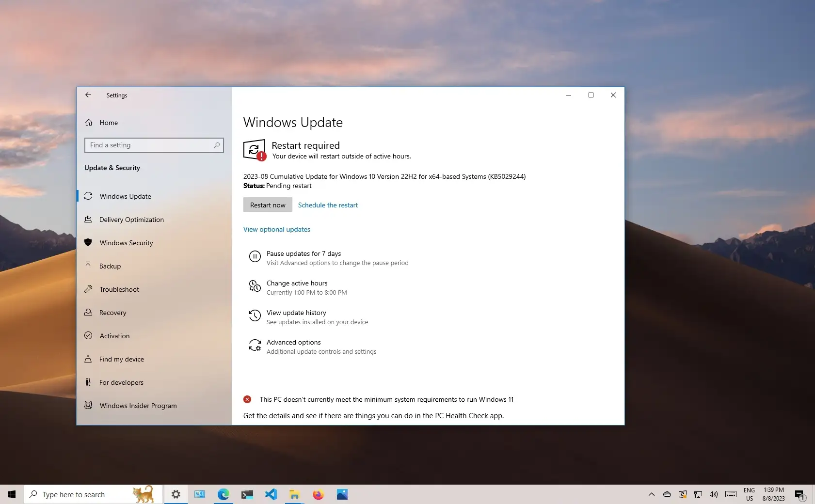Open the Photos app in the taskbar
The width and height of the screenshot is (815, 504).
click(x=342, y=494)
